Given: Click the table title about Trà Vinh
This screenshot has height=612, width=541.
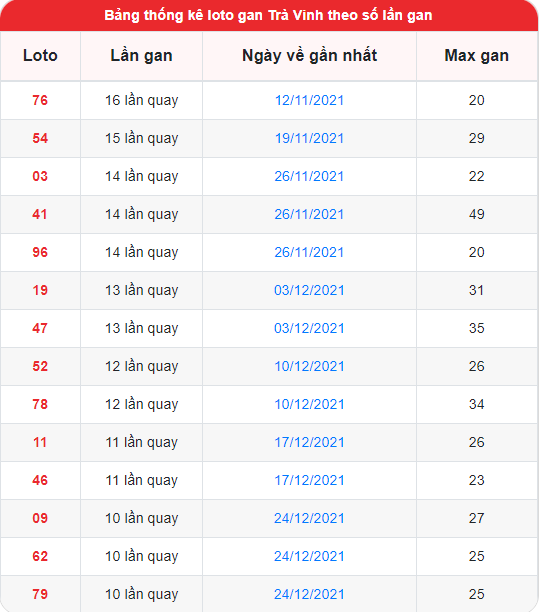Looking at the screenshot, I should tap(268, 15).
